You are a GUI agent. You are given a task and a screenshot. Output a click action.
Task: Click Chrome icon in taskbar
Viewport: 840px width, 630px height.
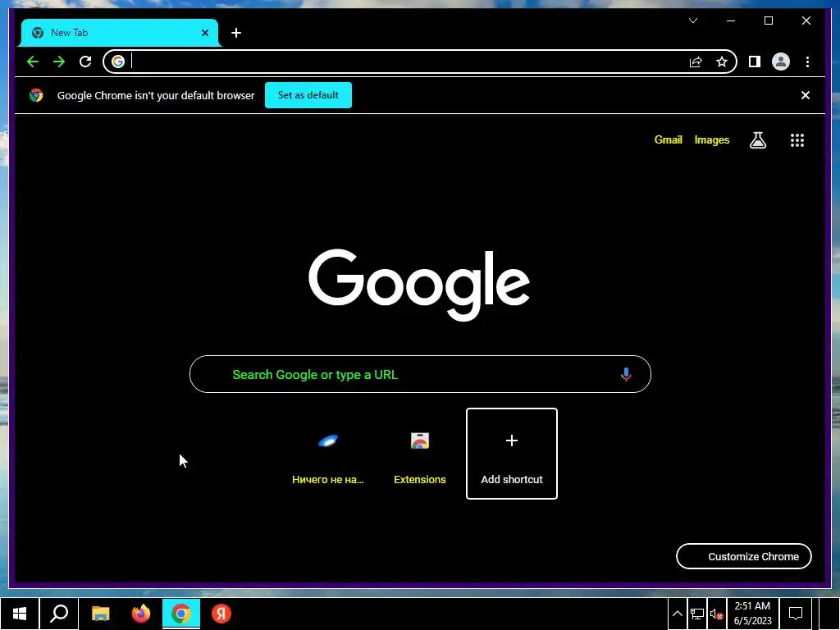click(x=181, y=614)
